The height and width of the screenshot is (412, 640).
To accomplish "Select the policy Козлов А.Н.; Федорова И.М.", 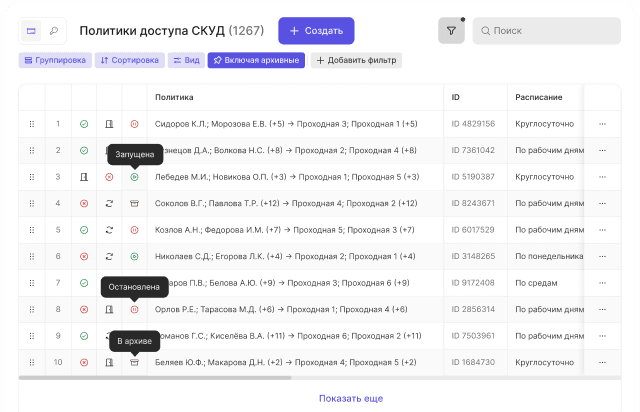I will point(284,230).
